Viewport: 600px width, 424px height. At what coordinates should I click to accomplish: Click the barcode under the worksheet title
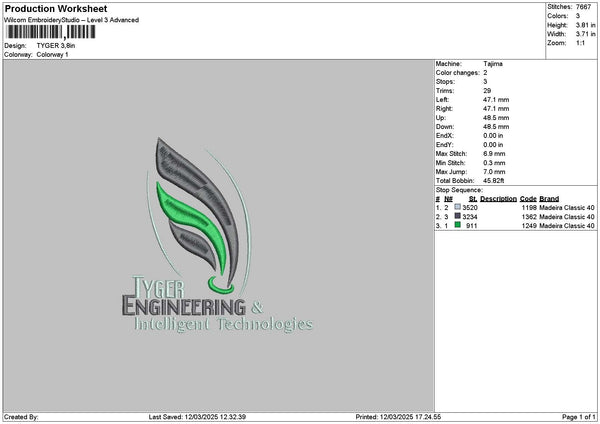coord(51,32)
